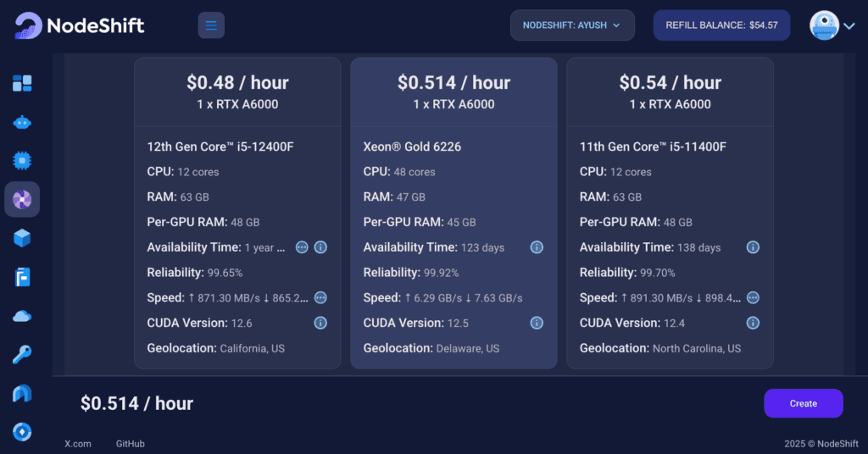Open the key sidebar icon
The width and height of the screenshot is (868, 454).
22,354
